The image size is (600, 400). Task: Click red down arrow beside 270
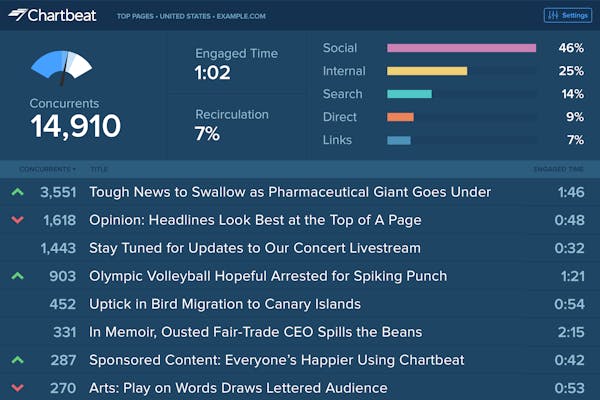click(x=17, y=388)
